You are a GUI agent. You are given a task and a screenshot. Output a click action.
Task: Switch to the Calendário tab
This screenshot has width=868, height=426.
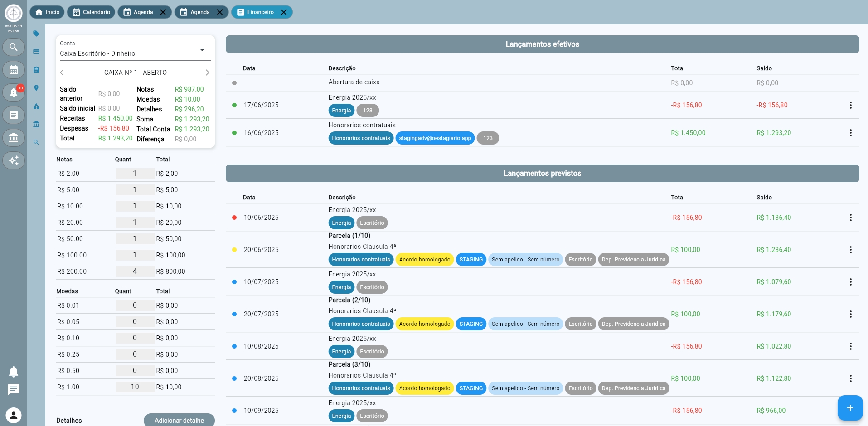point(92,12)
